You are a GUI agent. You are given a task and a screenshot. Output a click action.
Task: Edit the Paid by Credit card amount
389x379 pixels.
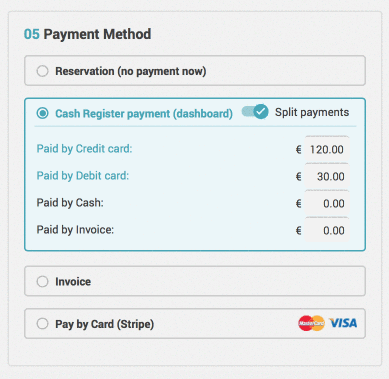(327, 149)
